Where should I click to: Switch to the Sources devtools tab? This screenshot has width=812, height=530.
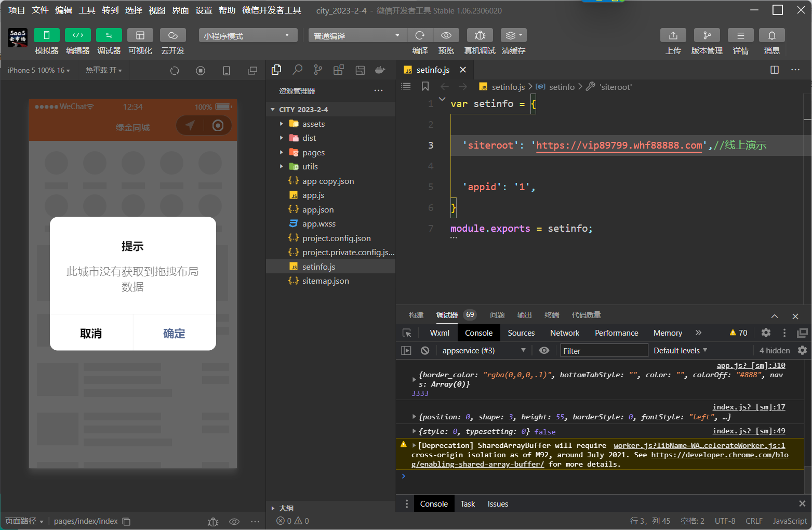click(521, 333)
